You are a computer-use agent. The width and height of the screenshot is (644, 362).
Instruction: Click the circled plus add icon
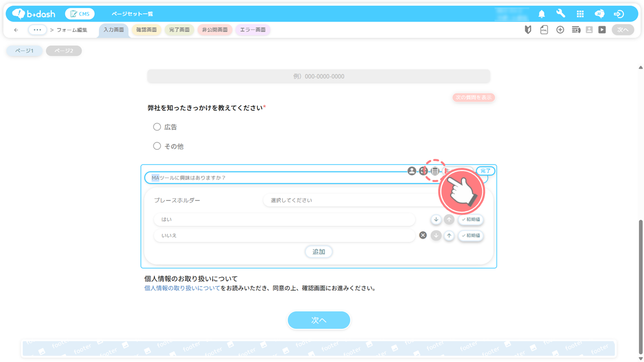pos(560,30)
